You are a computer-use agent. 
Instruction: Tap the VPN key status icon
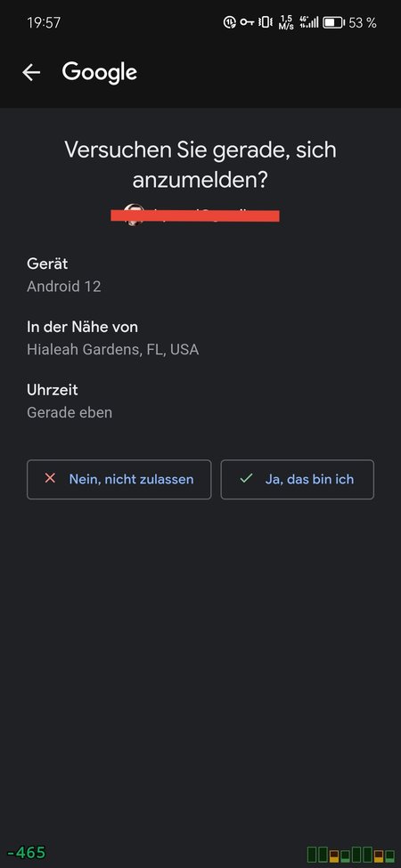pyautogui.click(x=247, y=22)
